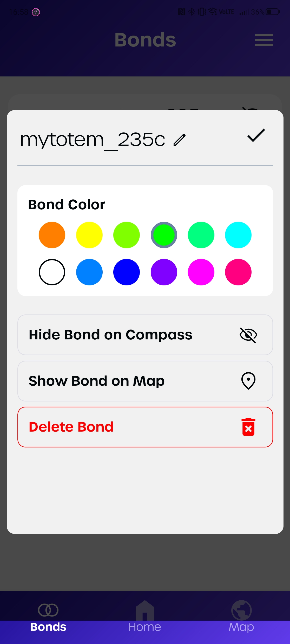
Task: Tap the pencil icon to edit bond name
Action: click(x=180, y=140)
